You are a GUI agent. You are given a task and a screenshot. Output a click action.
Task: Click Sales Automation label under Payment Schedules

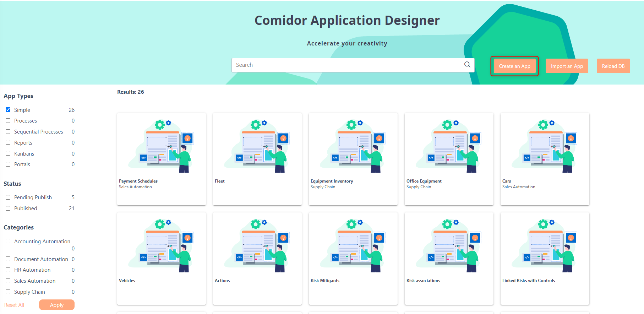click(x=135, y=187)
